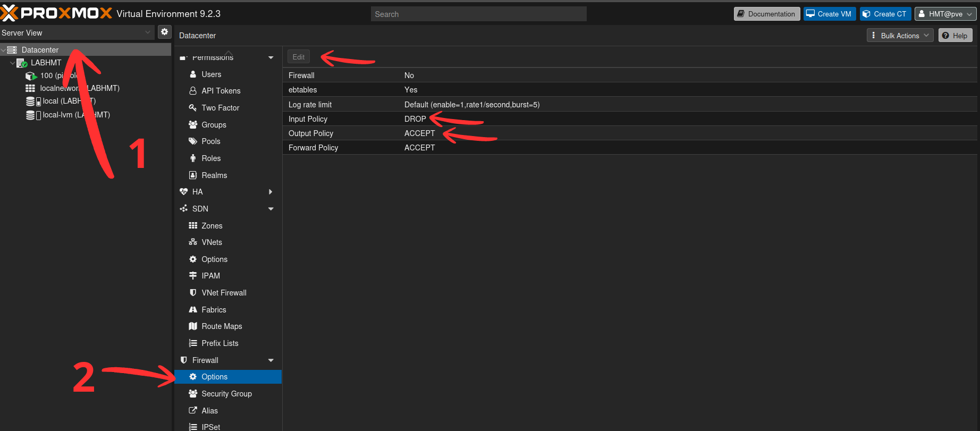
Task: Click the API Tokens user icon
Action: [x=193, y=91]
